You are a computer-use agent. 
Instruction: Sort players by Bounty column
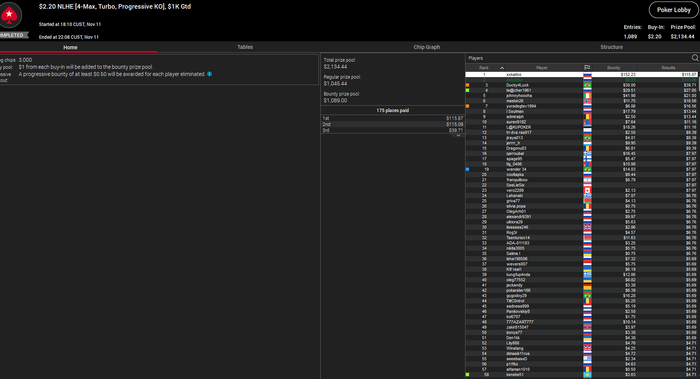(613, 68)
